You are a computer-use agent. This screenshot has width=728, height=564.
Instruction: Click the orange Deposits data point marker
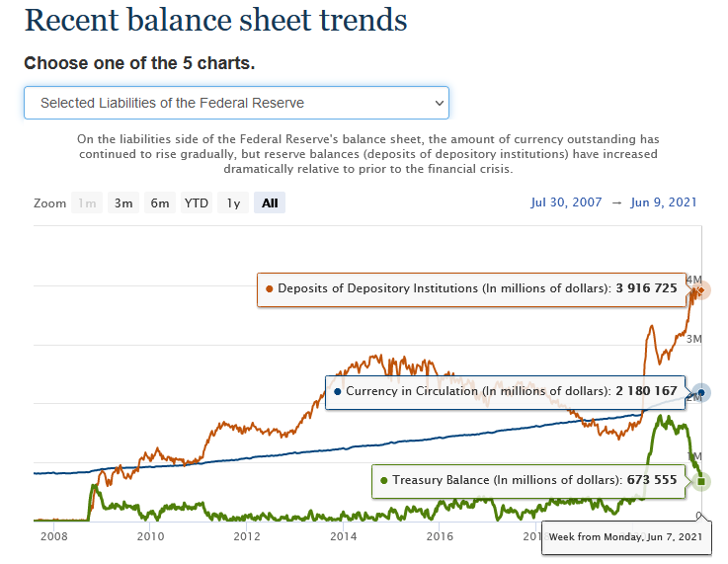click(x=701, y=290)
